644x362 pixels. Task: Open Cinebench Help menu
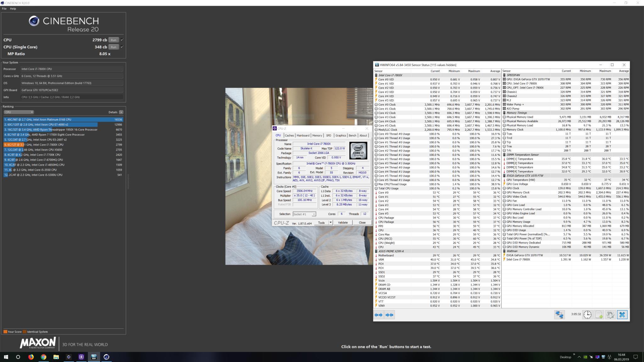click(13, 8)
